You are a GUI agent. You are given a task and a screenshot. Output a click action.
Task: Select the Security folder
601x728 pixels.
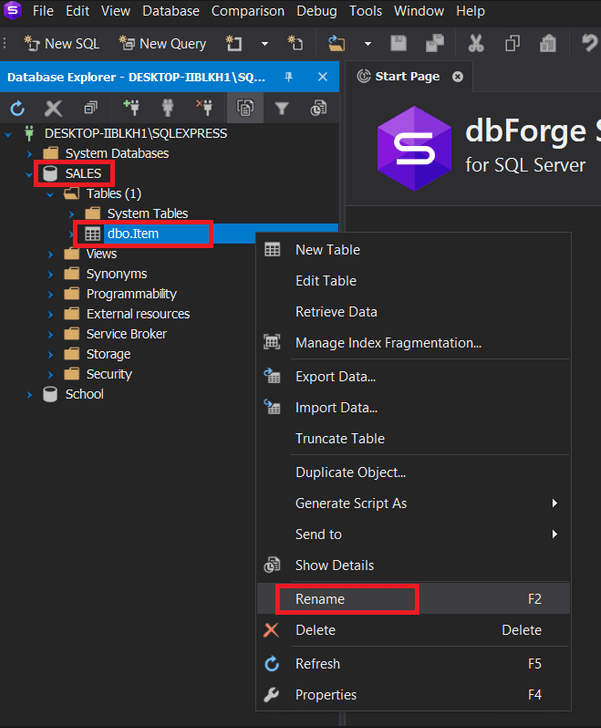coord(109,374)
